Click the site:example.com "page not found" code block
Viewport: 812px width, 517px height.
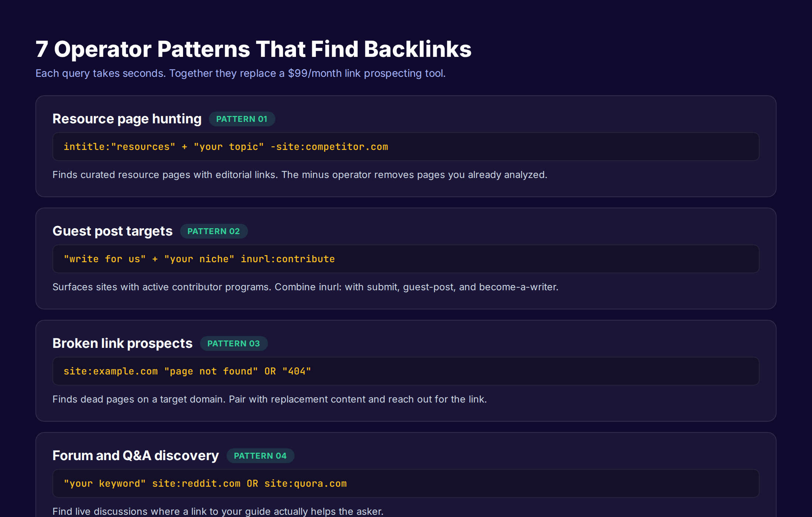pos(406,371)
